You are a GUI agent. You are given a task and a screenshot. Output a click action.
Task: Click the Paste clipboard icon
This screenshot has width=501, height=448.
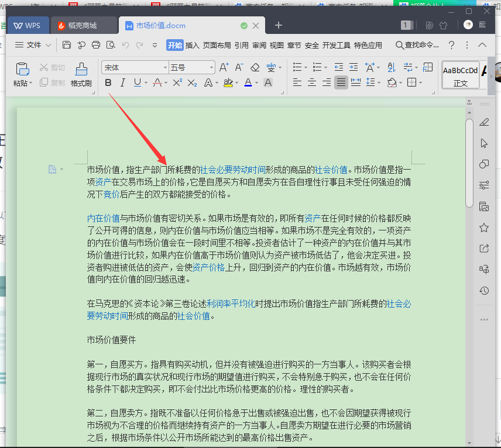(x=22, y=69)
